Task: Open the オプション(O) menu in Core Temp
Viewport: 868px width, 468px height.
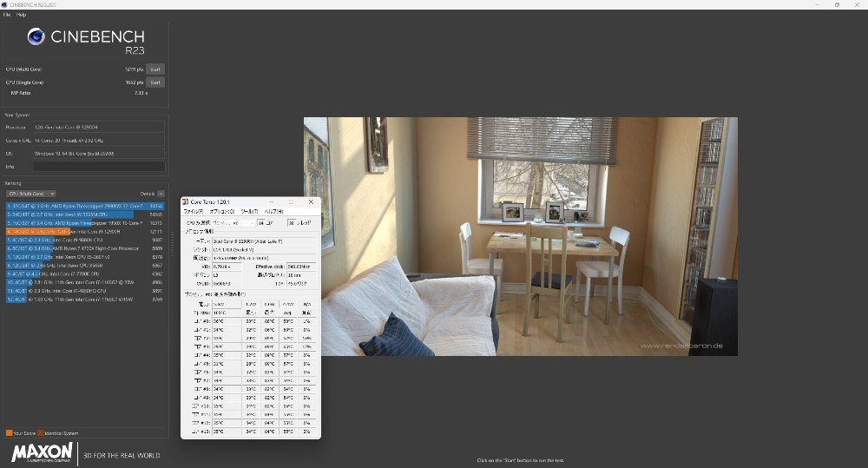Action: 222,212
